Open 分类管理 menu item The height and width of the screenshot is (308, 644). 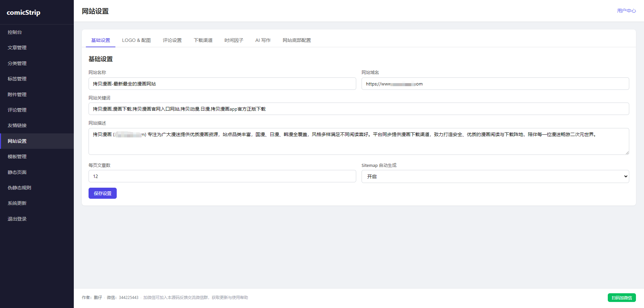coord(37,63)
